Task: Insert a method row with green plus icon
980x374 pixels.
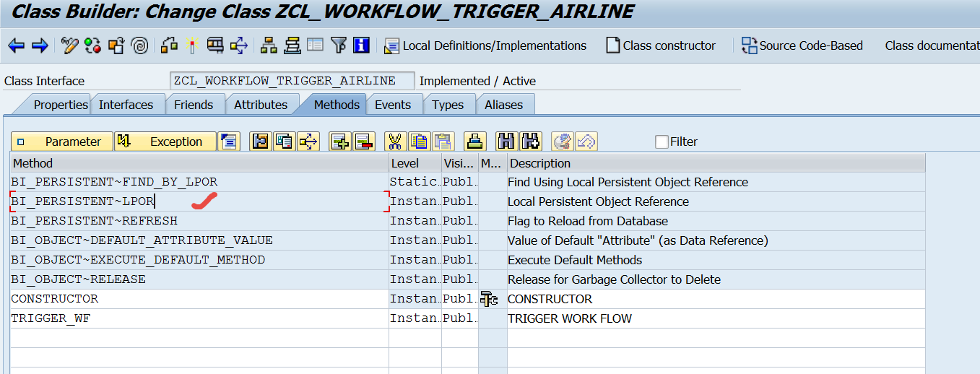Action: tap(340, 142)
